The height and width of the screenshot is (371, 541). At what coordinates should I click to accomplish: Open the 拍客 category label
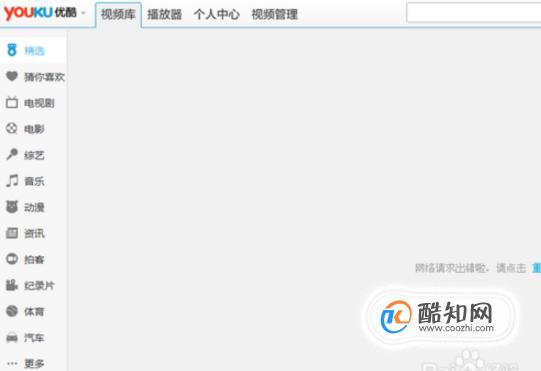click(x=34, y=260)
